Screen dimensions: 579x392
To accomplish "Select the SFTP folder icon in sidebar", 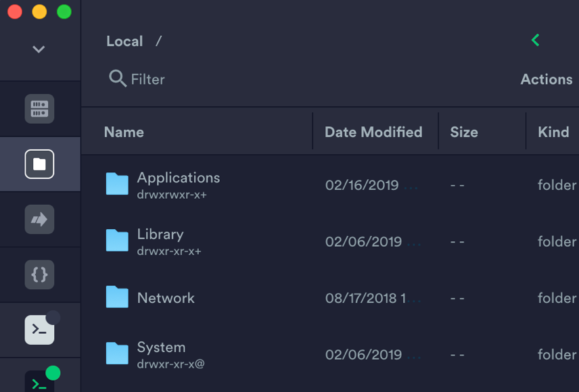I will [x=39, y=164].
